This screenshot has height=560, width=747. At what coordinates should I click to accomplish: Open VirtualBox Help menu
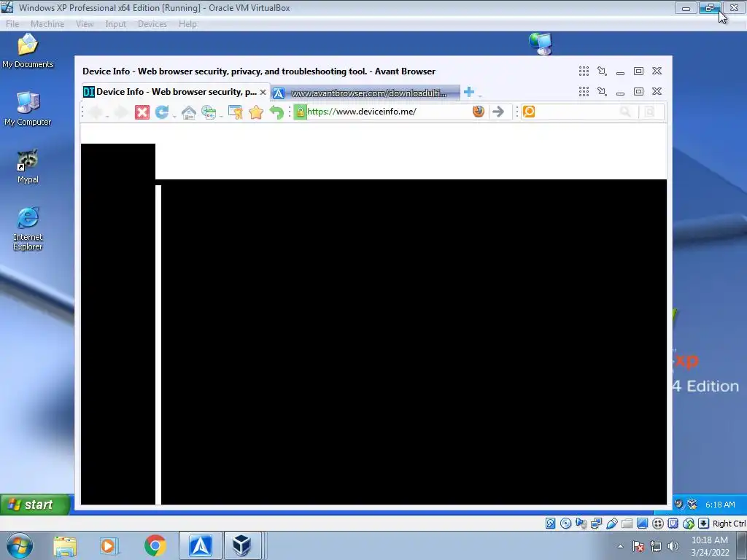point(187,24)
